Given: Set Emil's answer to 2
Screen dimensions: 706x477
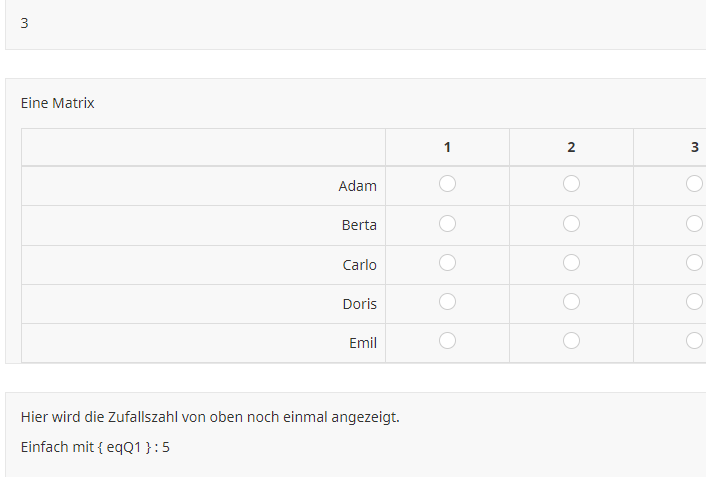Looking at the screenshot, I should pyautogui.click(x=571, y=341).
